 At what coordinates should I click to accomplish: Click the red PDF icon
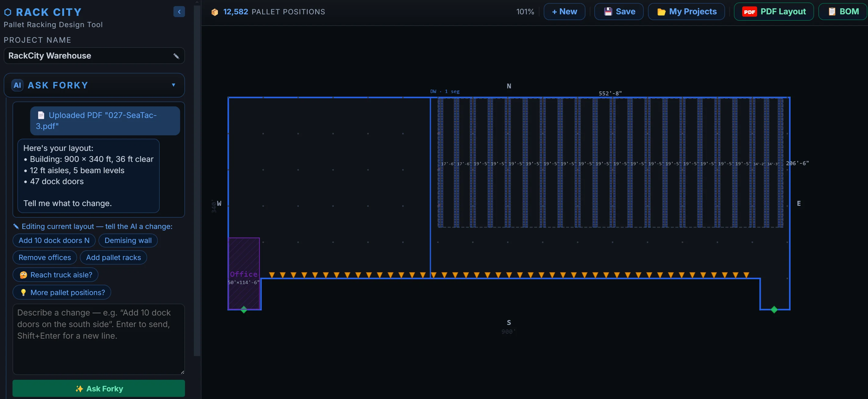point(749,12)
